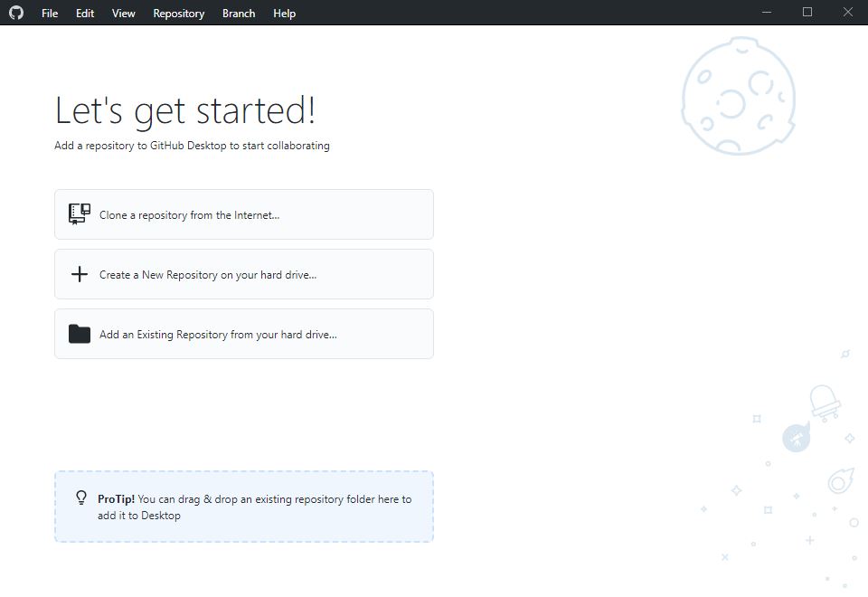Minimize the GitHub Desktop window
The height and width of the screenshot is (597, 868).
(x=767, y=12)
